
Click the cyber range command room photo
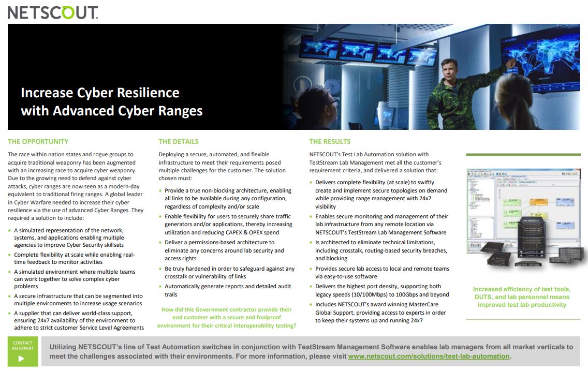coord(431,77)
